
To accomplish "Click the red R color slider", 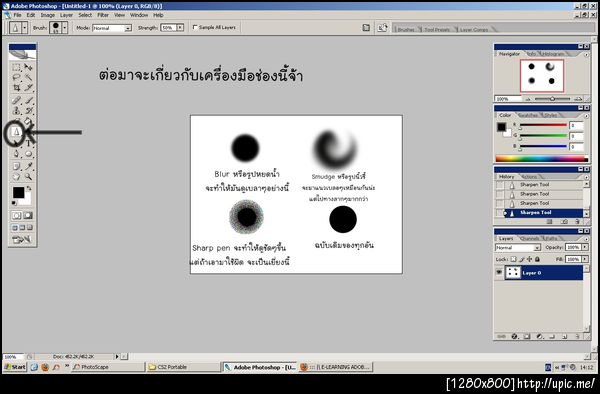I will (543, 125).
